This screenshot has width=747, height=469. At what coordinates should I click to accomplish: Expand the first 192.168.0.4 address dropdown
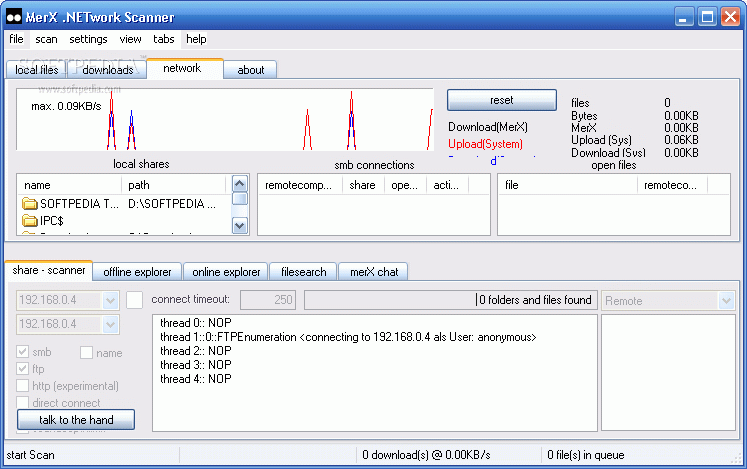(x=110, y=300)
